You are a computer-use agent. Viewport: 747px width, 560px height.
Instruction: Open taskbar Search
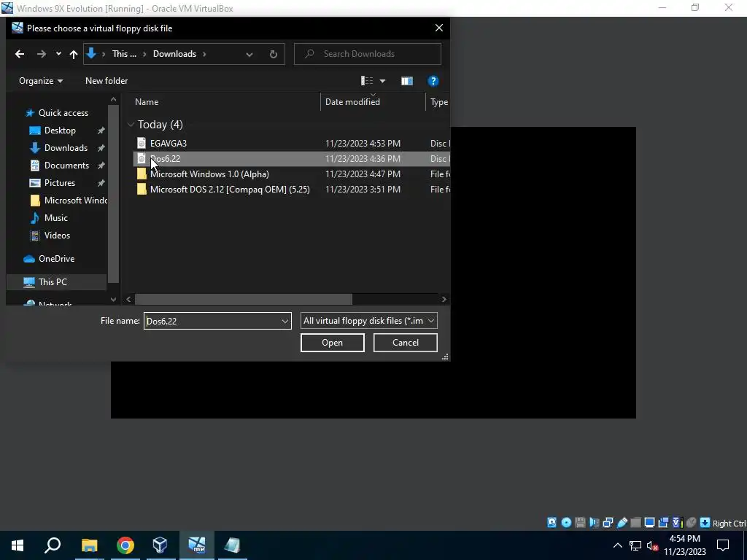point(53,545)
